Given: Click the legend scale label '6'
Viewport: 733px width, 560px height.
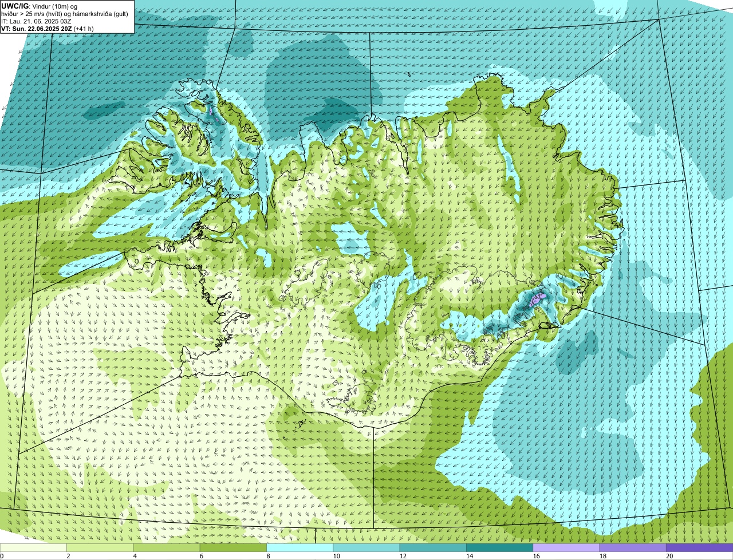Looking at the screenshot, I should click(x=202, y=556).
